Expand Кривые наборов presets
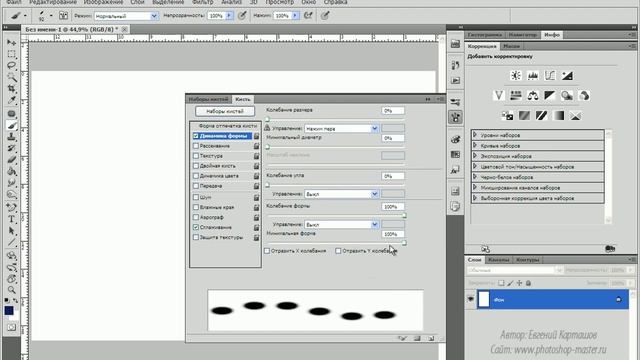The height and width of the screenshot is (360, 640). 475,145
